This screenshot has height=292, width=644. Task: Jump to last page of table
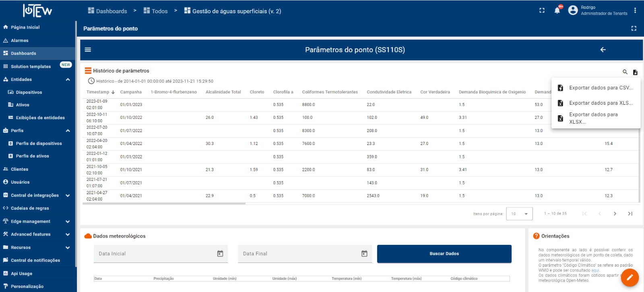pos(630,213)
